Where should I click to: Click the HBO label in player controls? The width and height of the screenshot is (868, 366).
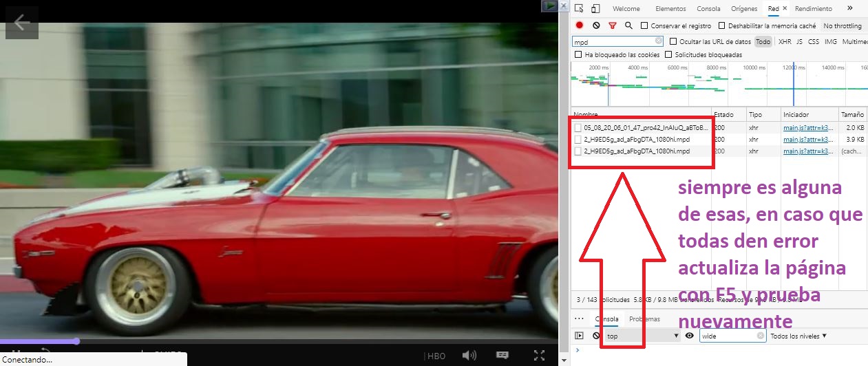click(x=437, y=356)
